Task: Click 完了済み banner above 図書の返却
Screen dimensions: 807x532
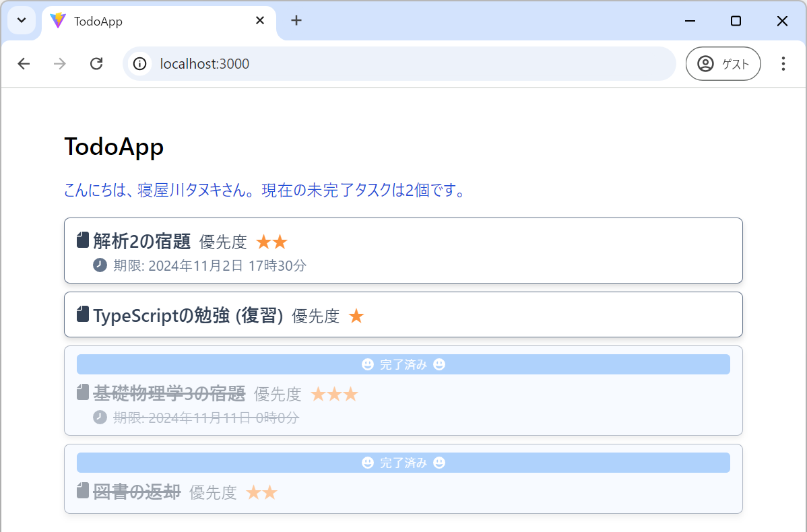Action: [x=403, y=463]
